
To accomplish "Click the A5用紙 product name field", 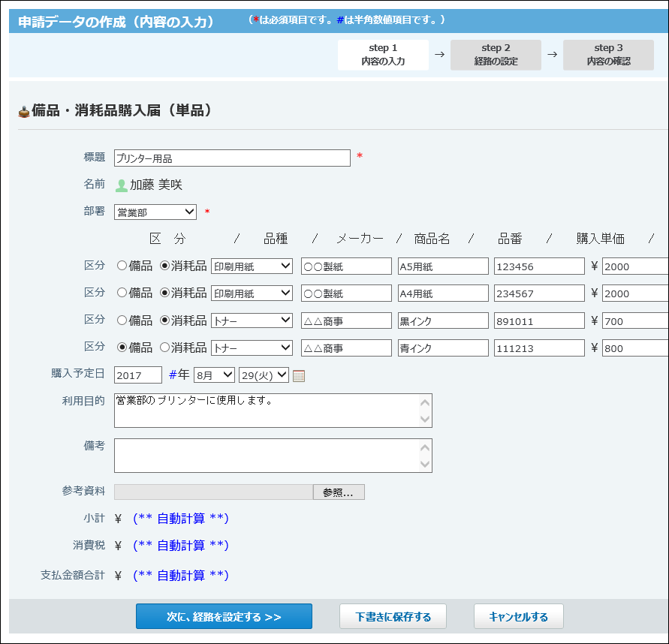I will pyautogui.click(x=443, y=266).
